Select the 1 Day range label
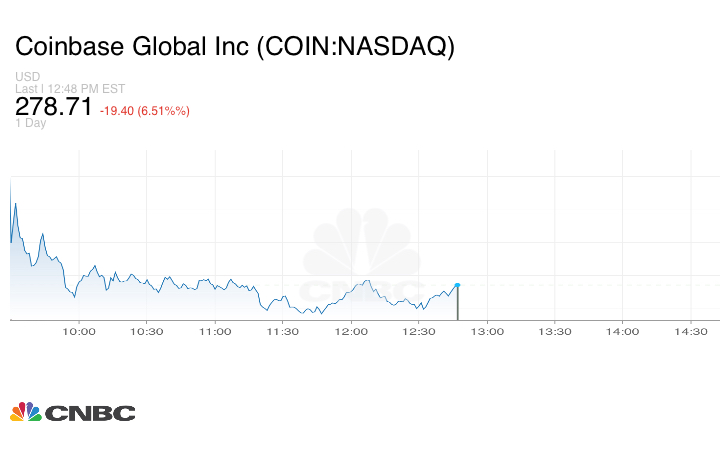Viewport: 720px width, 450px height. tap(31, 124)
